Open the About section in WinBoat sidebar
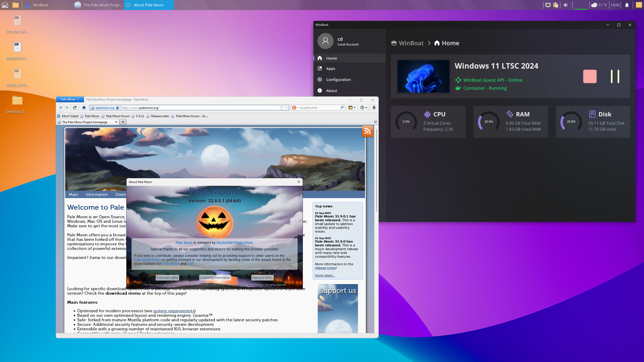 (332, 90)
